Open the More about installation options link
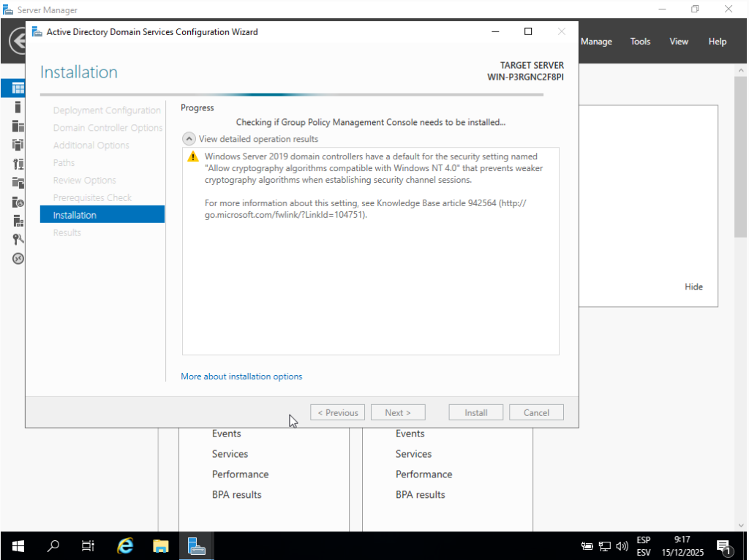 (x=241, y=377)
